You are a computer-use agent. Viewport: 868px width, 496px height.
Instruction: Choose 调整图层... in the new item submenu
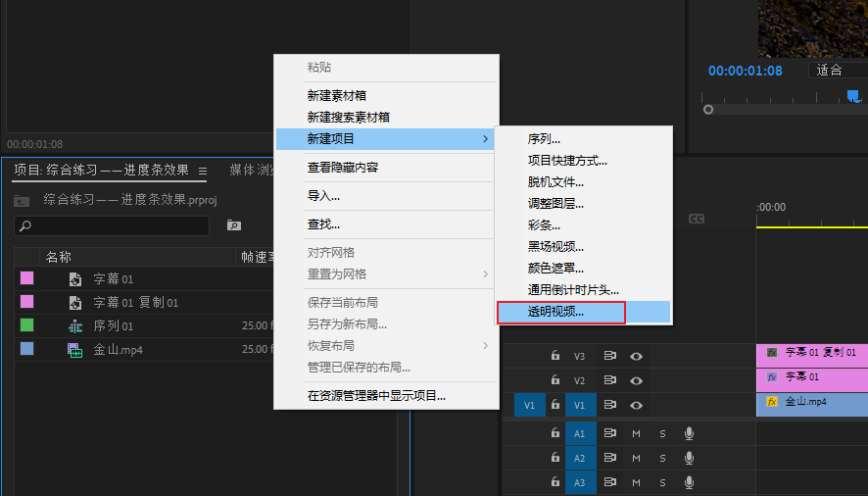coord(555,204)
